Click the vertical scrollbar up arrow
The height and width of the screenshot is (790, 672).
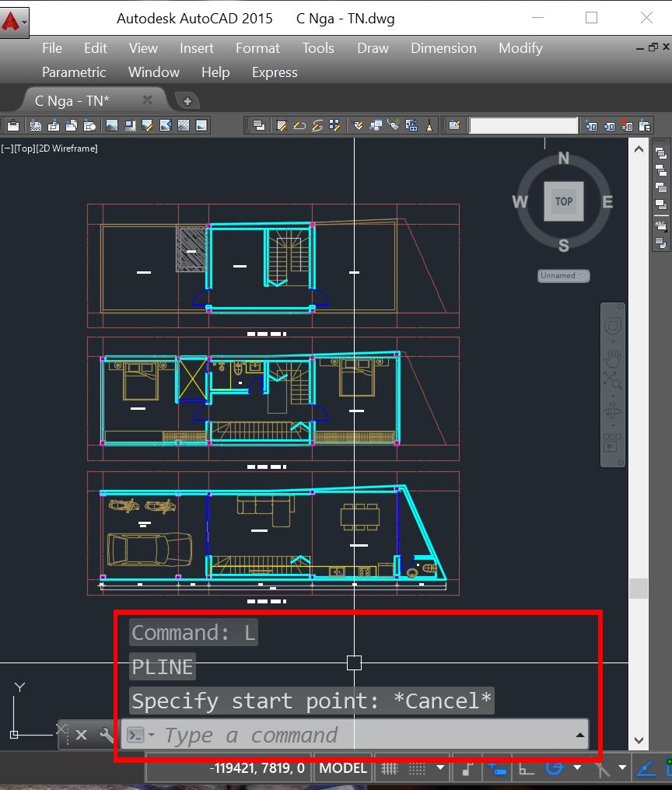[x=639, y=149]
